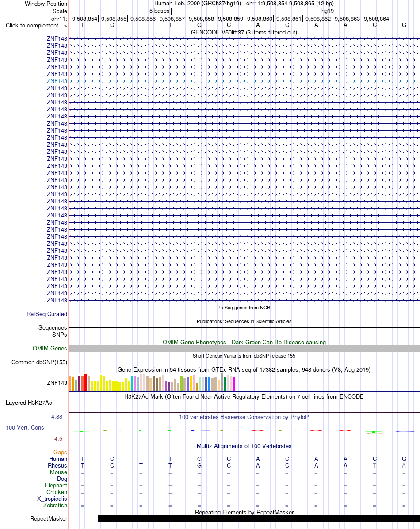Open the GENCODE V50lift37 track title
The width and height of the screenshot is (420, 529).
244,32
